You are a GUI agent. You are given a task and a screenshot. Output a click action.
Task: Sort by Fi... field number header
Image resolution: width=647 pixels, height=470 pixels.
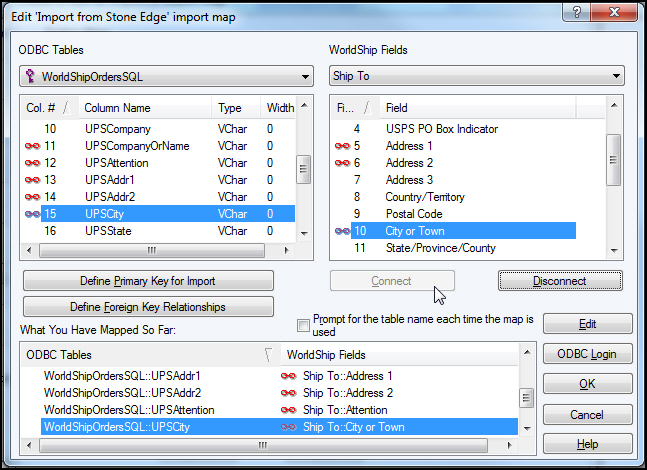pyautogui.click(x=355, y=108)
